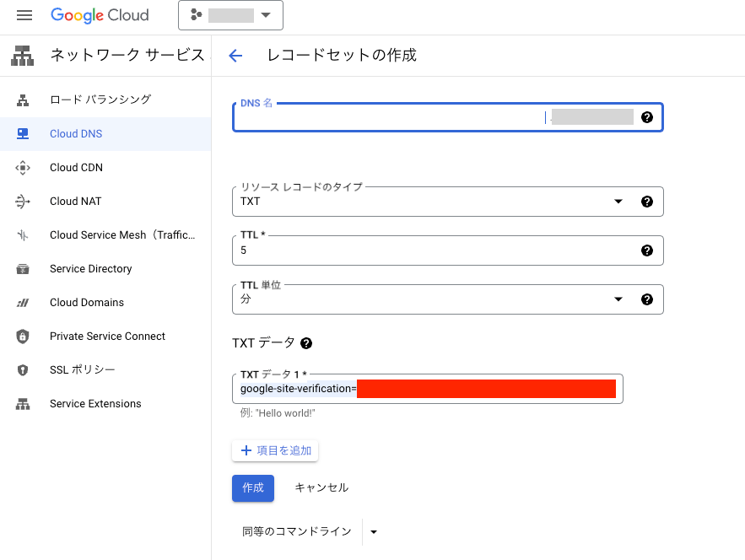Expand the 同等のコマンドライン section

[x=373, y=531]
